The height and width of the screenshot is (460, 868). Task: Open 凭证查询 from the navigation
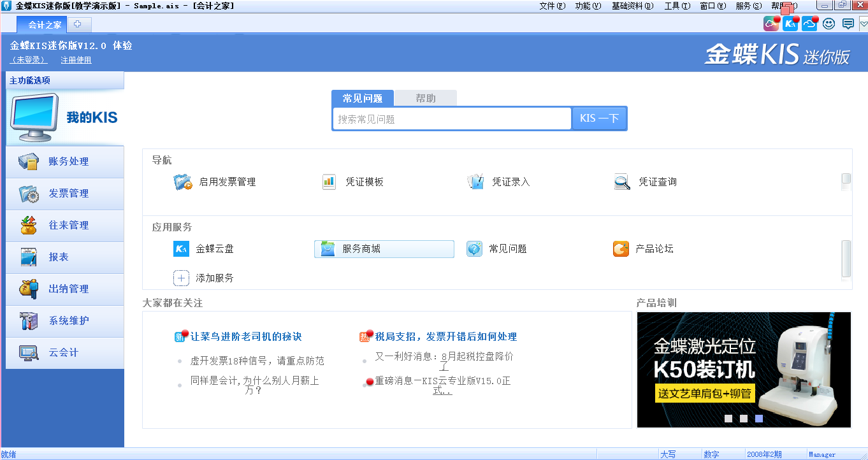pos(622,182)
